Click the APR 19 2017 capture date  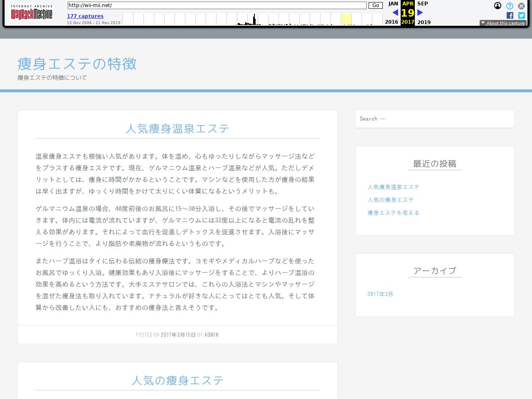tap(408, 12)
